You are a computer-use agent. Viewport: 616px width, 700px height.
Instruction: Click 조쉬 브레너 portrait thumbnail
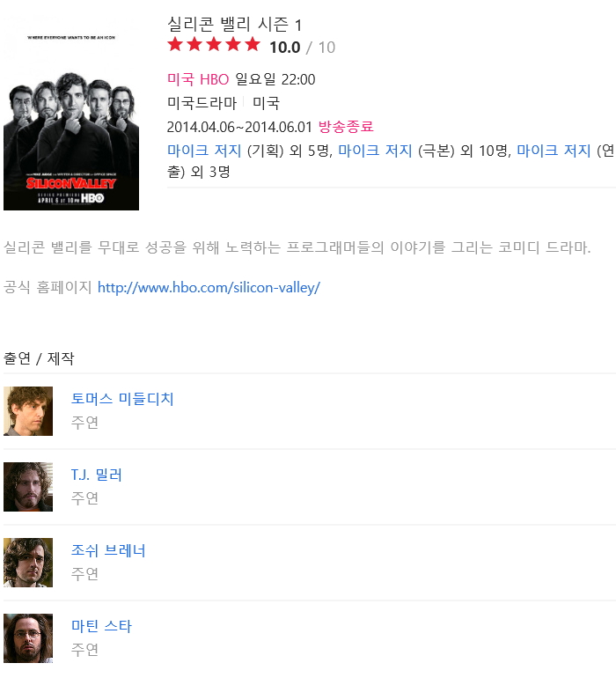point(28,563)
